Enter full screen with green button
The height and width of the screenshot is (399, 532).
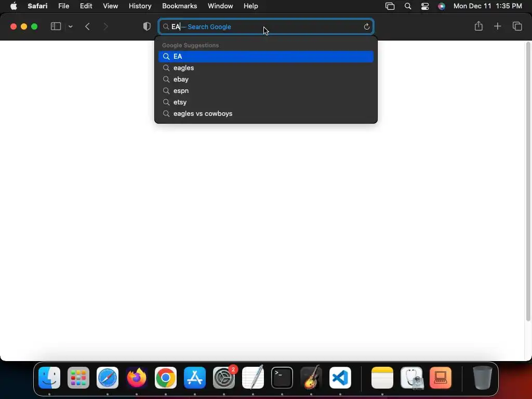(34, 26)
